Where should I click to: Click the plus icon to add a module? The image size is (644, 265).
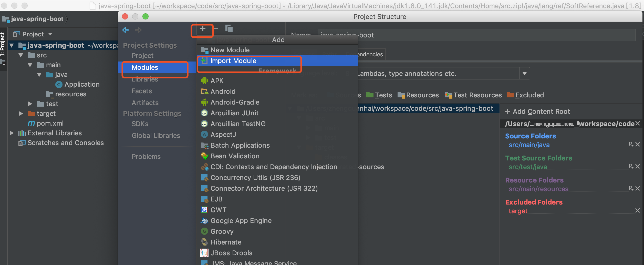[x=203, y=28]
